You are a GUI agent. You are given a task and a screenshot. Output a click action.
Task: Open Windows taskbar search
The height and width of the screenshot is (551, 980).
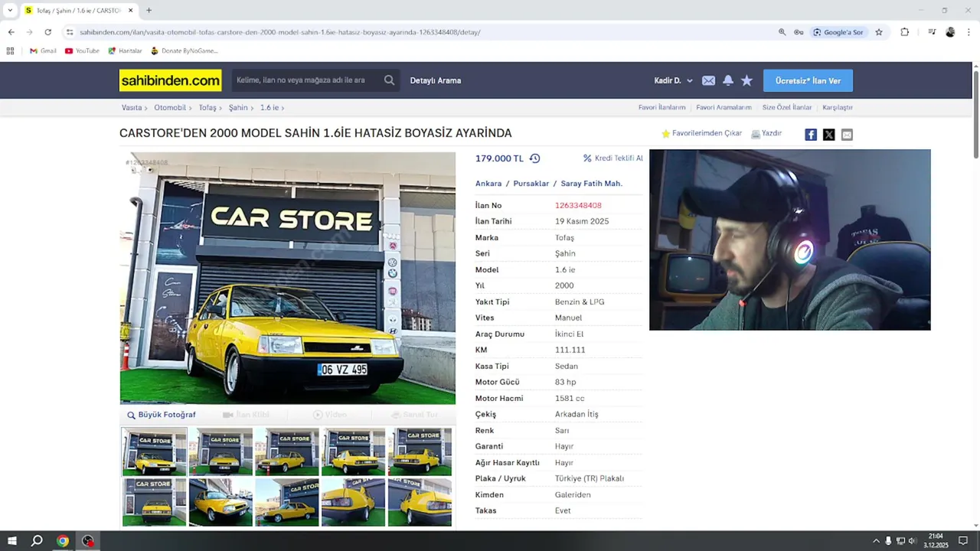click(37, 541)
